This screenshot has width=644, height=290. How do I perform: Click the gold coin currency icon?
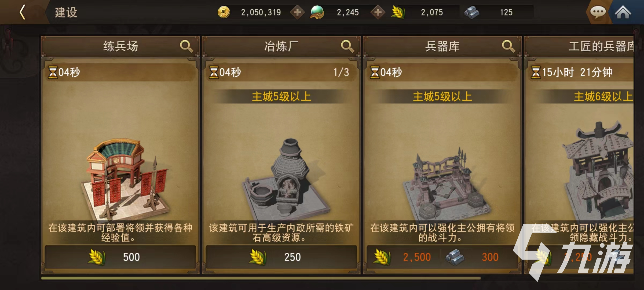(224, 12)
